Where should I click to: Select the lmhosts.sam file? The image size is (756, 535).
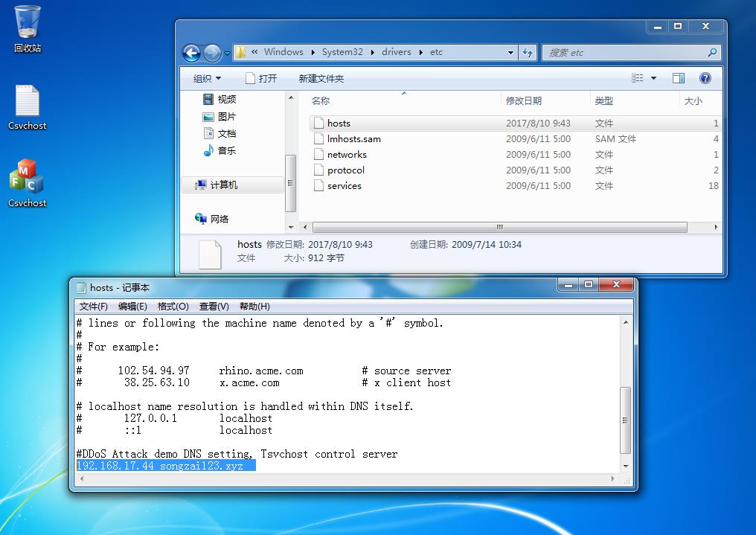(353, 139)
